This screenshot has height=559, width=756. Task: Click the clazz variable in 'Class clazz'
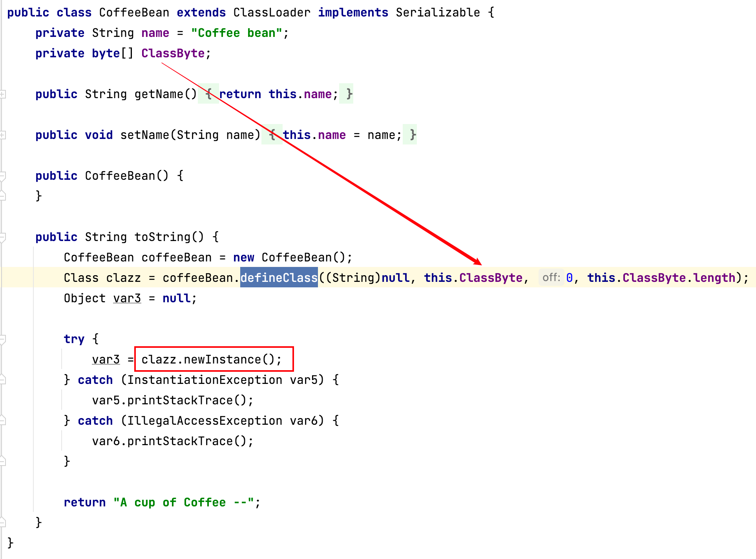coord(124,278)
